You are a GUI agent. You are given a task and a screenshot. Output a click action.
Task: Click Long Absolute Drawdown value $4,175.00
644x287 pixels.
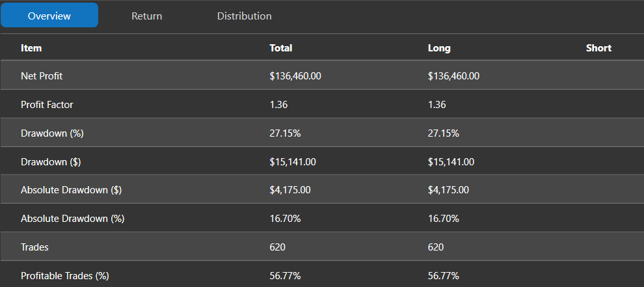pyautogui.click(x=448, y=191)
